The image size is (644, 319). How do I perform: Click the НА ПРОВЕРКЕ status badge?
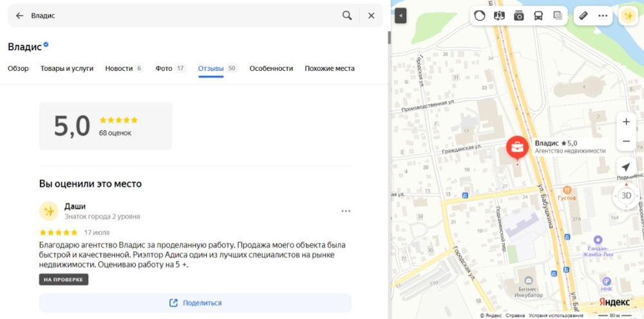(x=64, y=280)
